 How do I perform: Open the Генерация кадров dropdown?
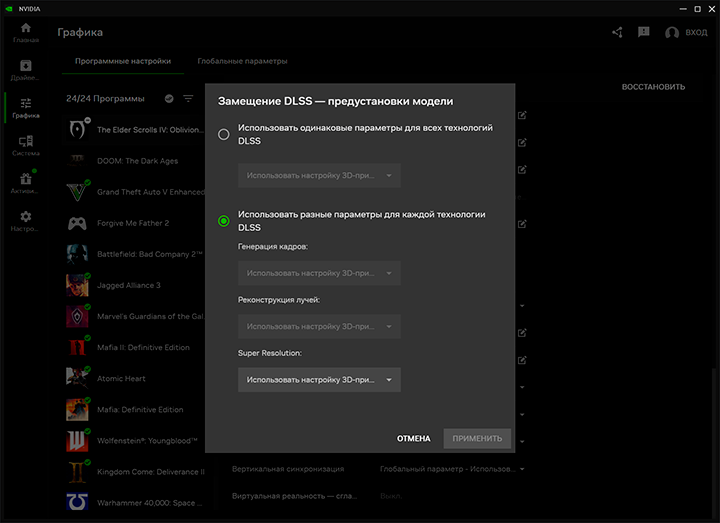pyautogui.click(x=319, y=273)
